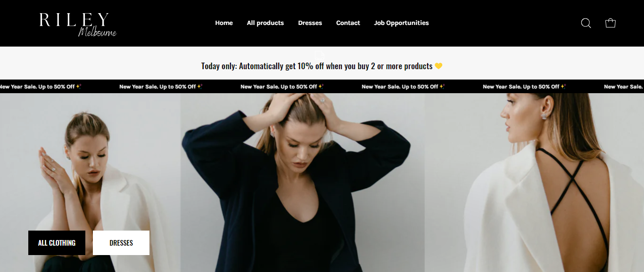This screenshot has width=644, height=272.
Task: Select Dresses in the top navigation
Action: coord(310,23)
